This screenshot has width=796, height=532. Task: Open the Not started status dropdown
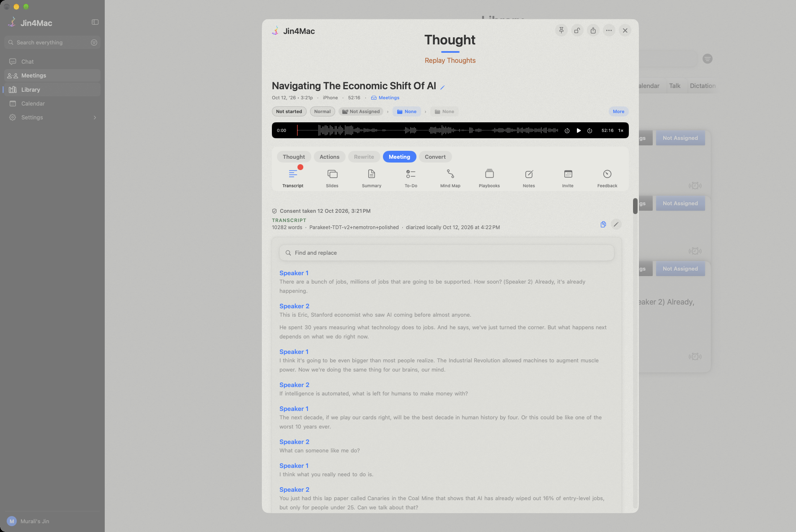pyautogui.click(x=289, y=111)
